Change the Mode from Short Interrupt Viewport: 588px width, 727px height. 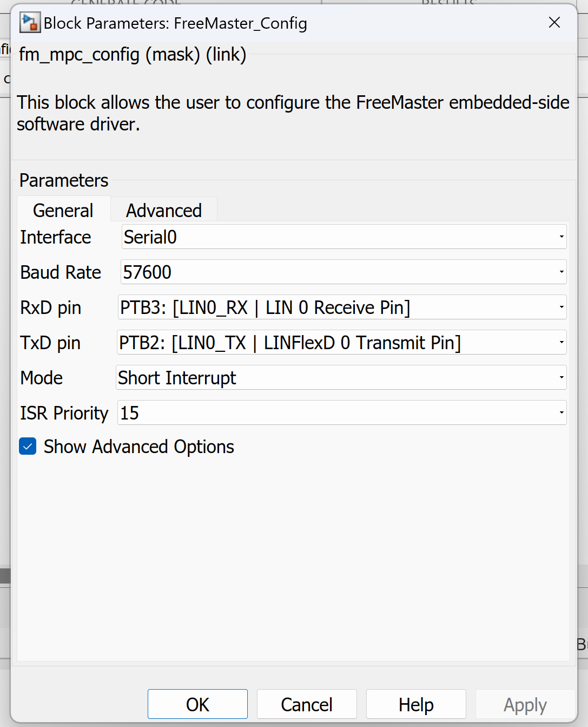[x=341, y=378]
